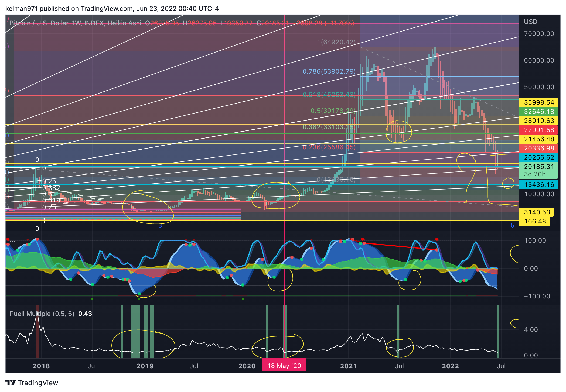Click the 2022 label on time axis
The image size is (566, 392).
point(450,366)
